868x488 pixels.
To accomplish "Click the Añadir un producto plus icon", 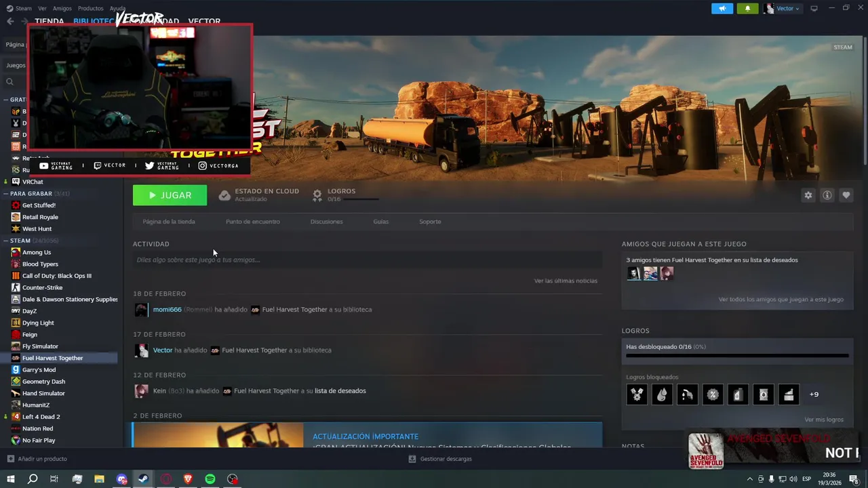I will [10, 459].
